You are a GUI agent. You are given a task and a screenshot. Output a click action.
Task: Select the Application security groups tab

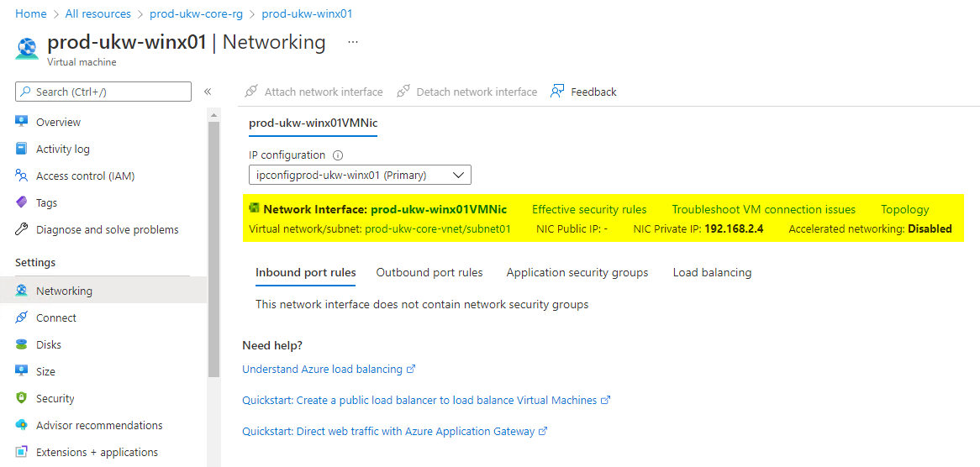(x=577, y=272)
